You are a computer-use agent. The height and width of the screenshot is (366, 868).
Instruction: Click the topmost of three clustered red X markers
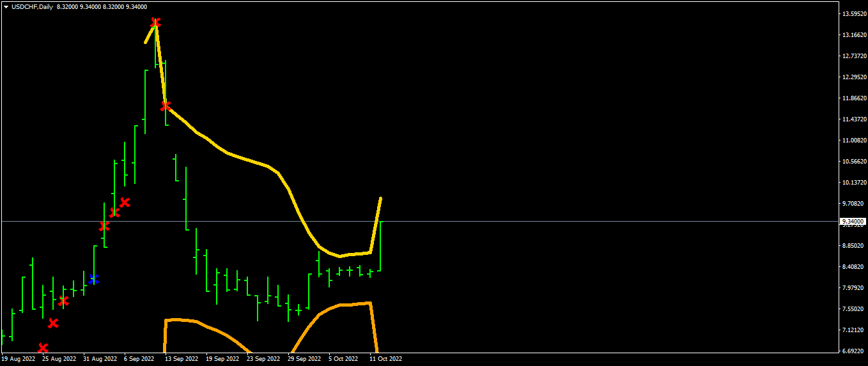click(125, 202)
